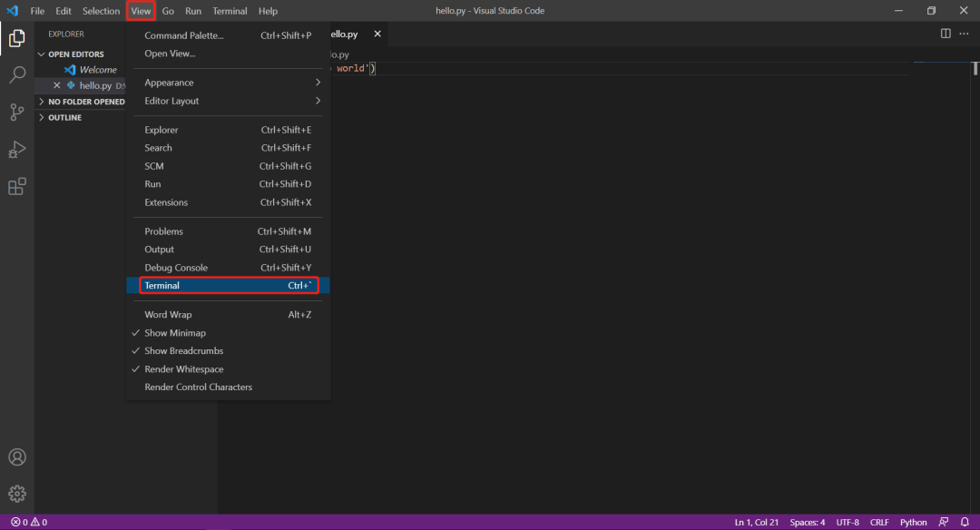Toggle Word Wrap in the View menu
Screen dimensions: 980x530
[x=228, y=315]
